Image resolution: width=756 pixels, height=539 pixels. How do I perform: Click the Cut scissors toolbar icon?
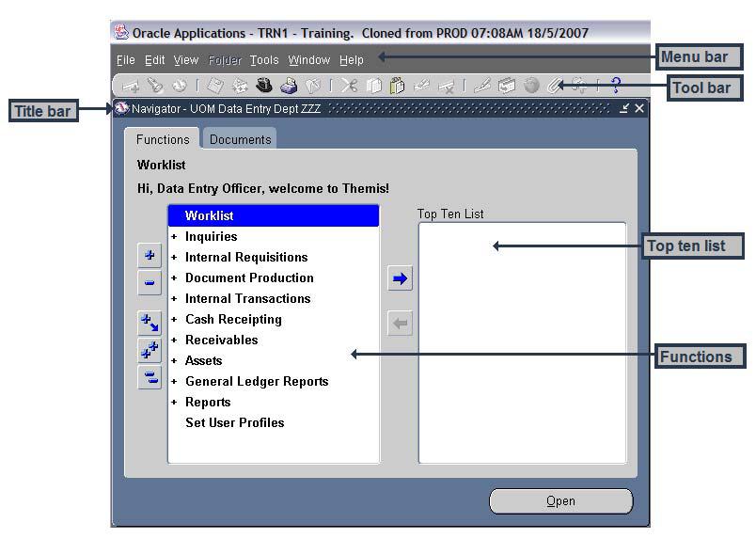click(349, 86)
